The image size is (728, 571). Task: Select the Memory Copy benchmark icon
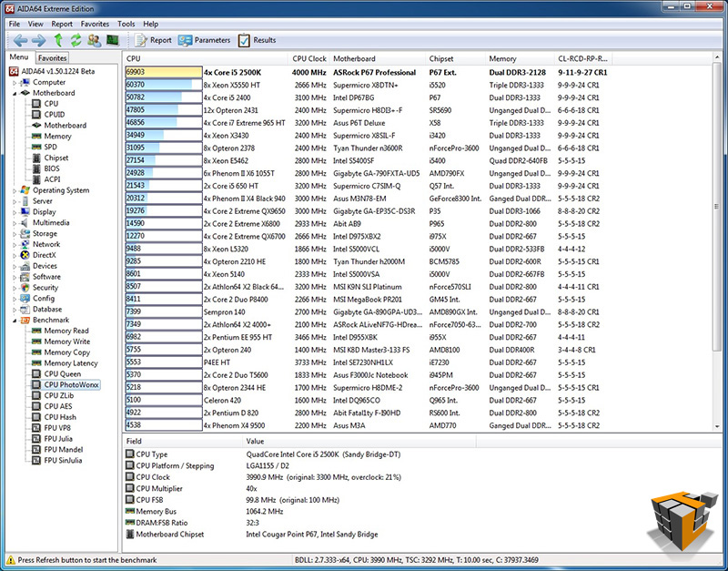point(36,352)
